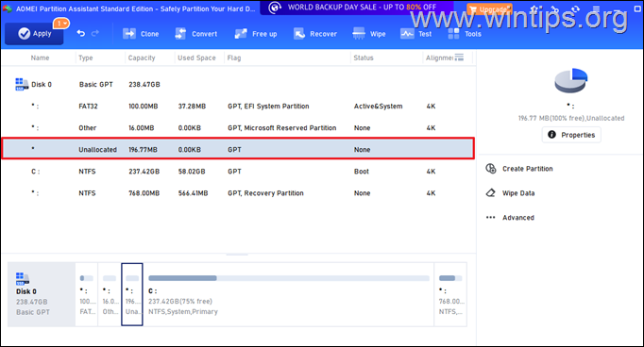Open the Recover tool
644x347 pixels.
click(x=315, y=34)
